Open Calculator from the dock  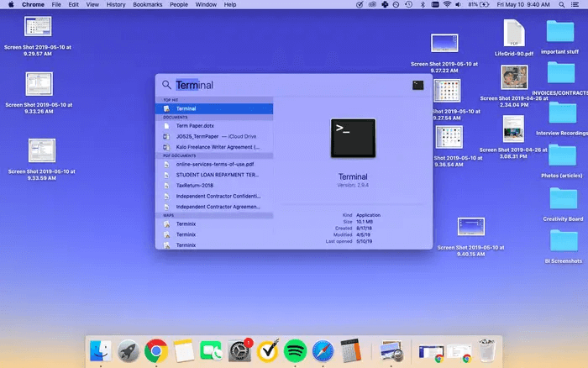tap(352, 350)
